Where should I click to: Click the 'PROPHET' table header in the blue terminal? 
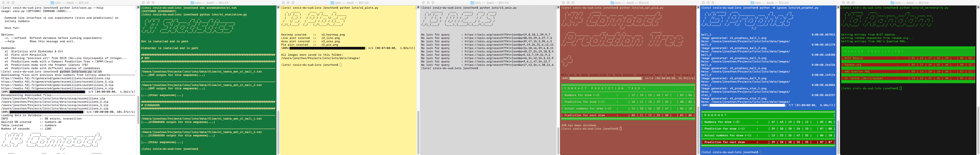point(768,115)
